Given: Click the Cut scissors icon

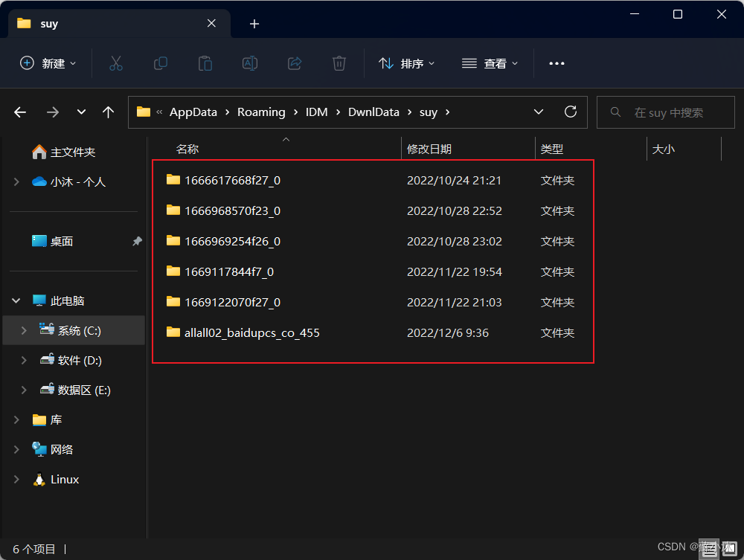Looking at the screenshot, I should 116,63.
